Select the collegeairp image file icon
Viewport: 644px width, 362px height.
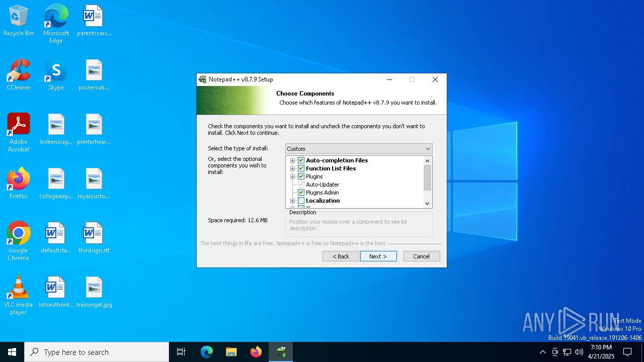[x=56, y=184]
